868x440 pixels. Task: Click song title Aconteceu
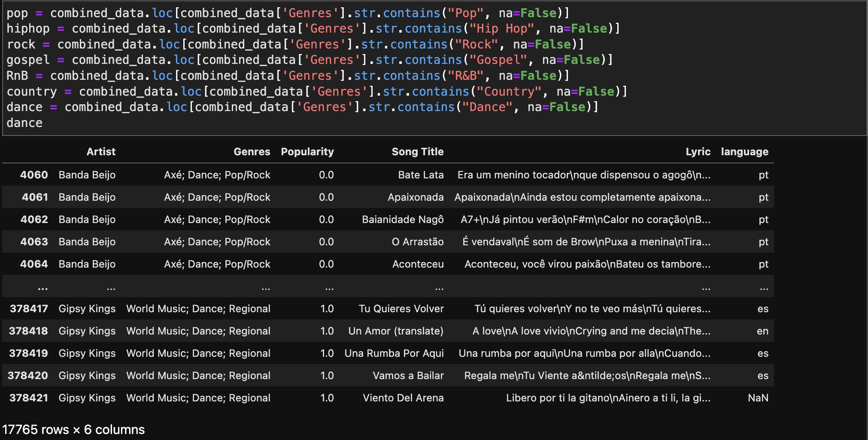click(418, 264)
